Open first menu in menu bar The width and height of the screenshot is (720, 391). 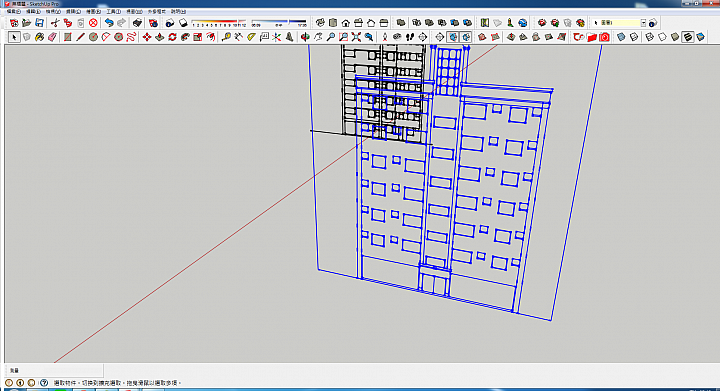(13, 11)
